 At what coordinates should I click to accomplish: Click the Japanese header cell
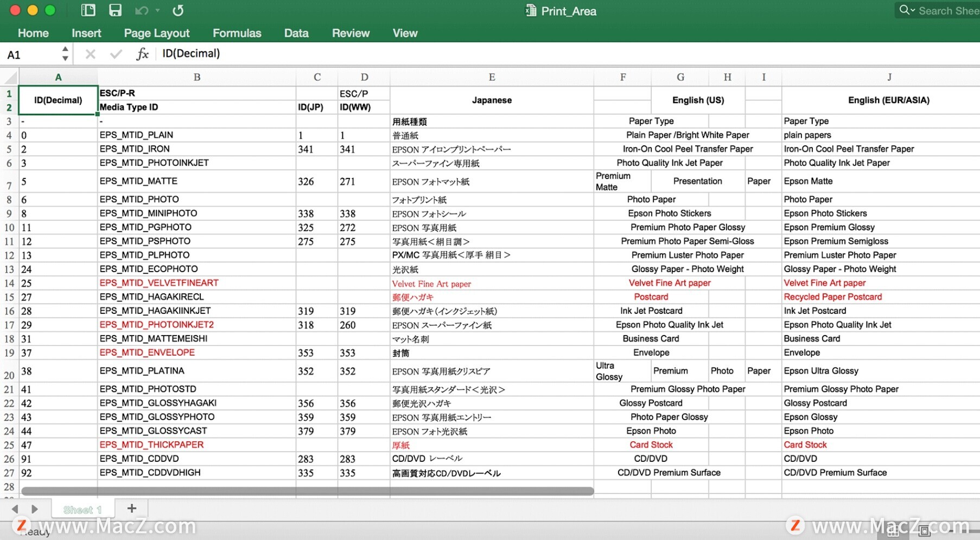coord(492,100)
